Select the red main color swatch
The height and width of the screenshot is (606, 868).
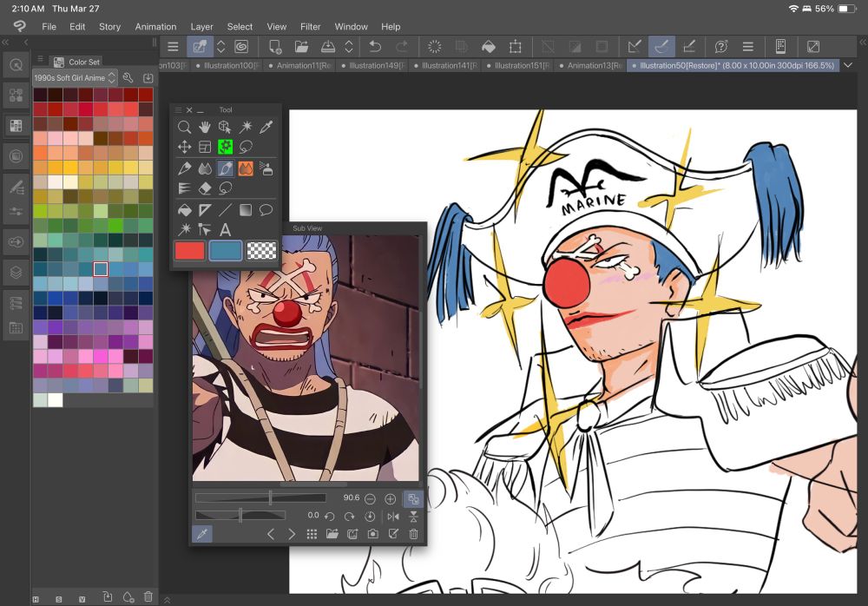click(189, 251)
